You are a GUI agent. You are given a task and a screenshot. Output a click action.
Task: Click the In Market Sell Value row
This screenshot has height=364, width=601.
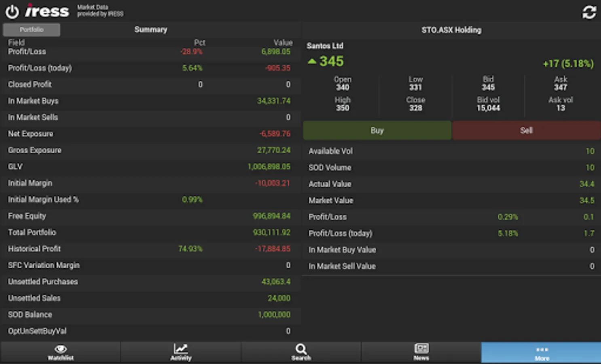coord(451,266)
